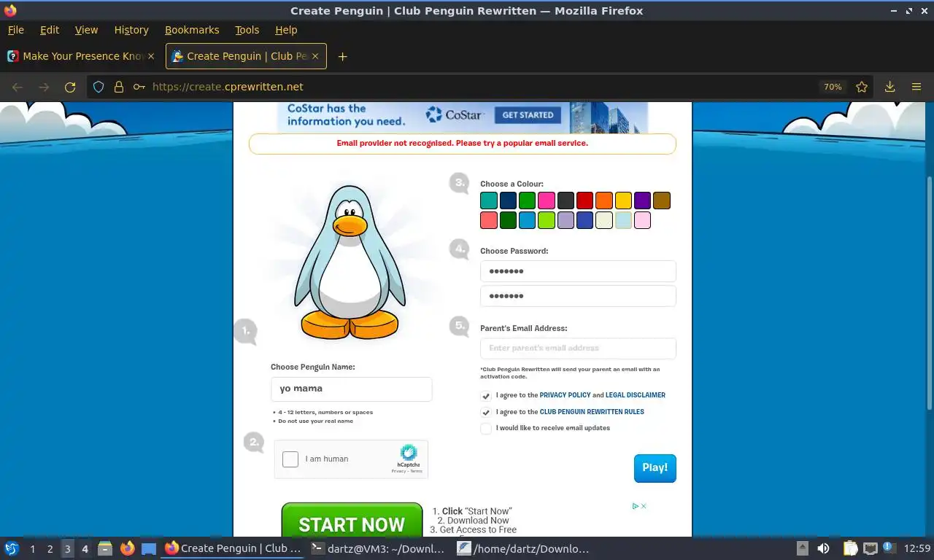Enable the receive email updates checkbox
The image size is (934, 560).
pyautogui.click(x=486, y=429)
